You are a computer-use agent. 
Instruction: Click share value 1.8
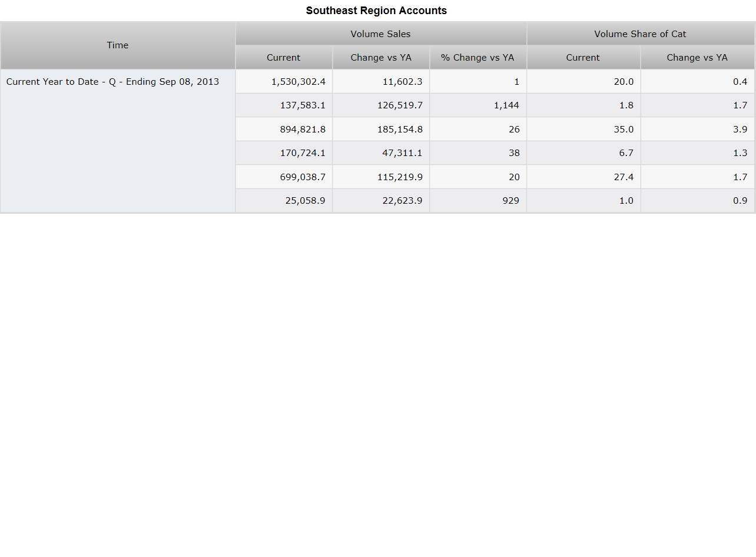pos(583,105)
